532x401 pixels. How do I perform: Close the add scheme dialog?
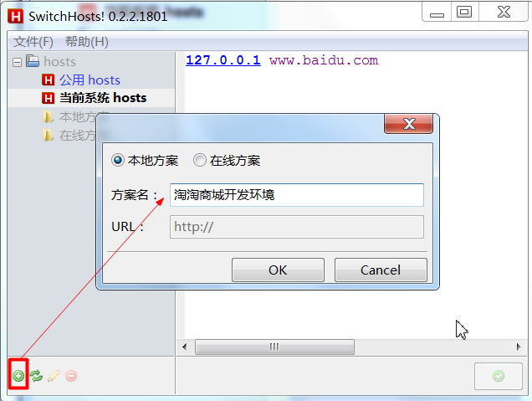point(409,124)
